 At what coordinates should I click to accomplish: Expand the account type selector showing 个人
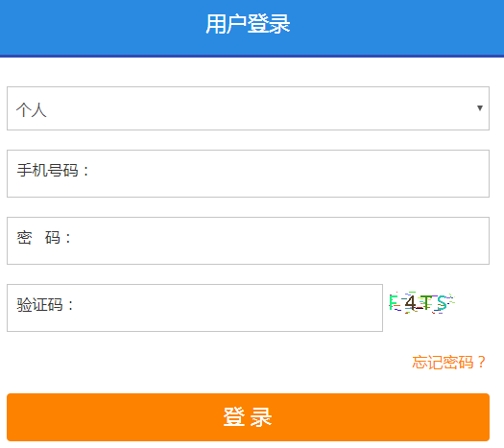pos(248,108)
